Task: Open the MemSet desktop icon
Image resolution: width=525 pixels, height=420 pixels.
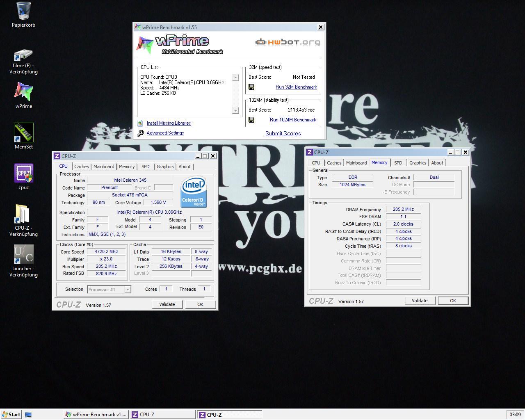Action: (x=23, y=132)
